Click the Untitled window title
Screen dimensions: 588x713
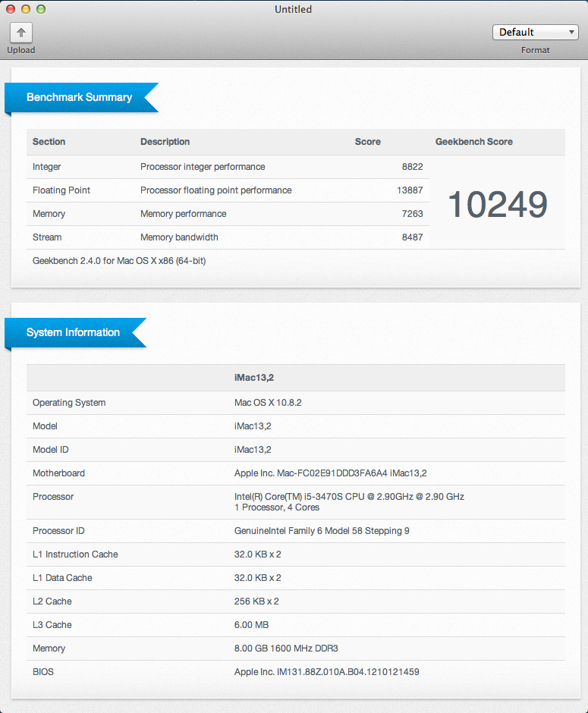(294, 9)
